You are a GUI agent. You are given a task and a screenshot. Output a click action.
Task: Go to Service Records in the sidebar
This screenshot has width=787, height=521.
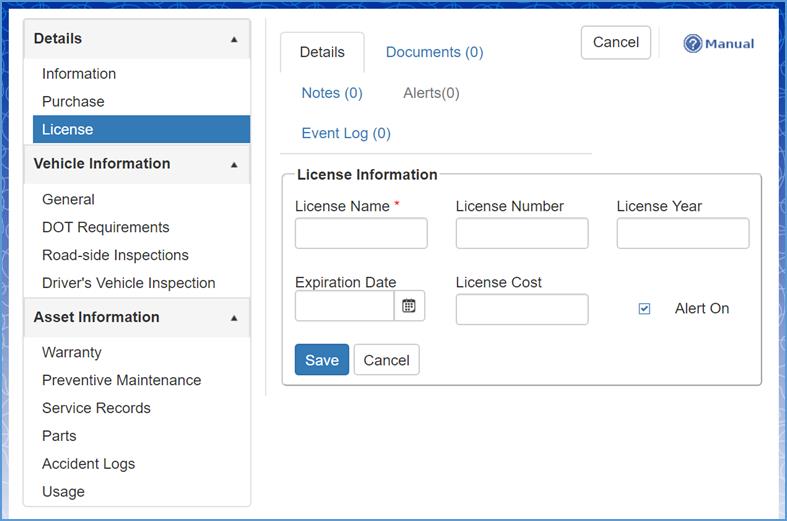pos(96,408)
